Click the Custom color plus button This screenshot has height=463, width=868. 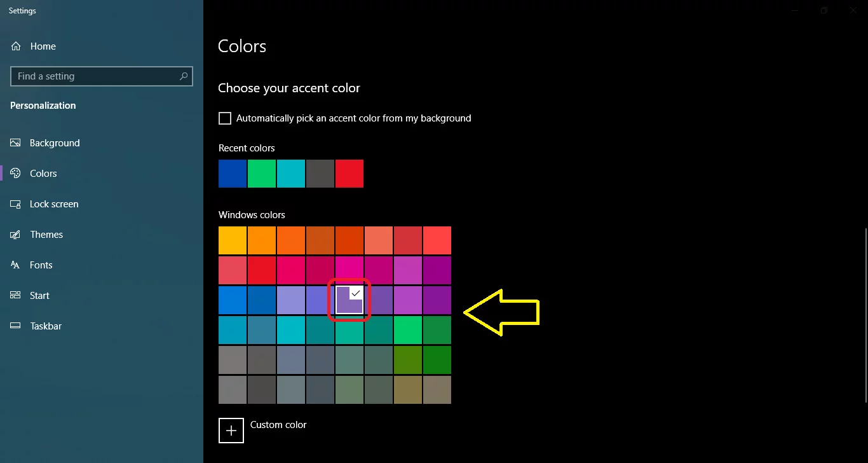coord(231,430)
